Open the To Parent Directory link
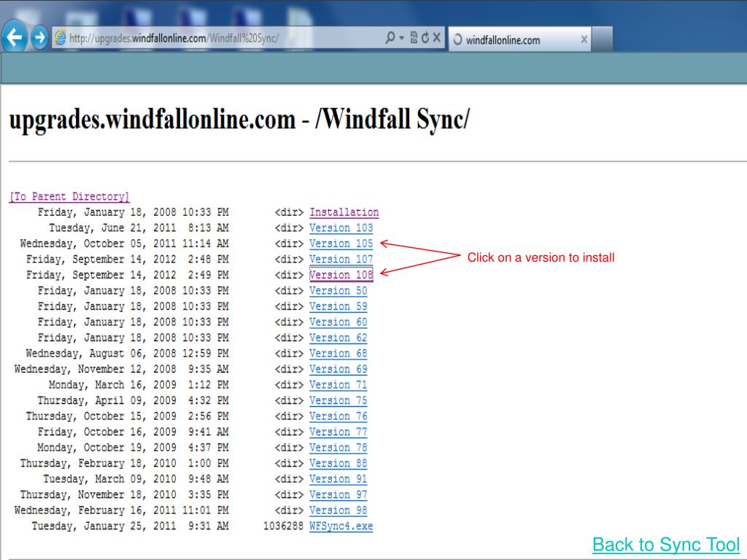The image size is (747, 560). pos(69,197)
